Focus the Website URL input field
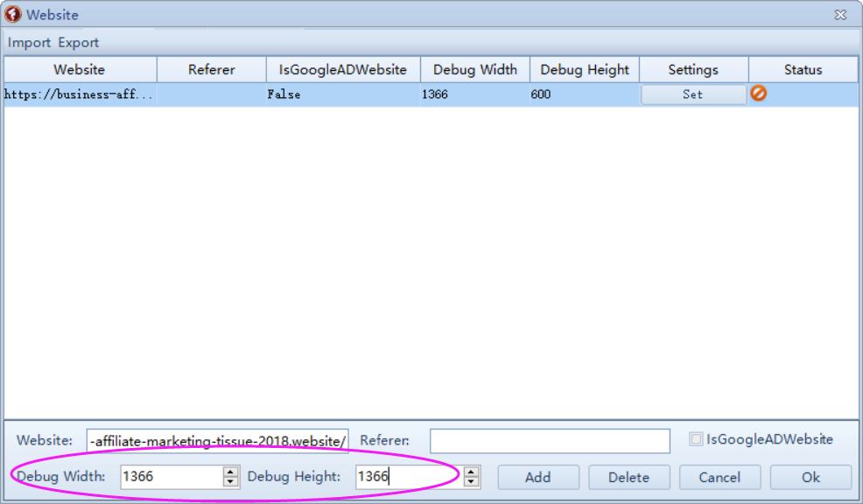 pyautogui.click(x=218, y=441)
